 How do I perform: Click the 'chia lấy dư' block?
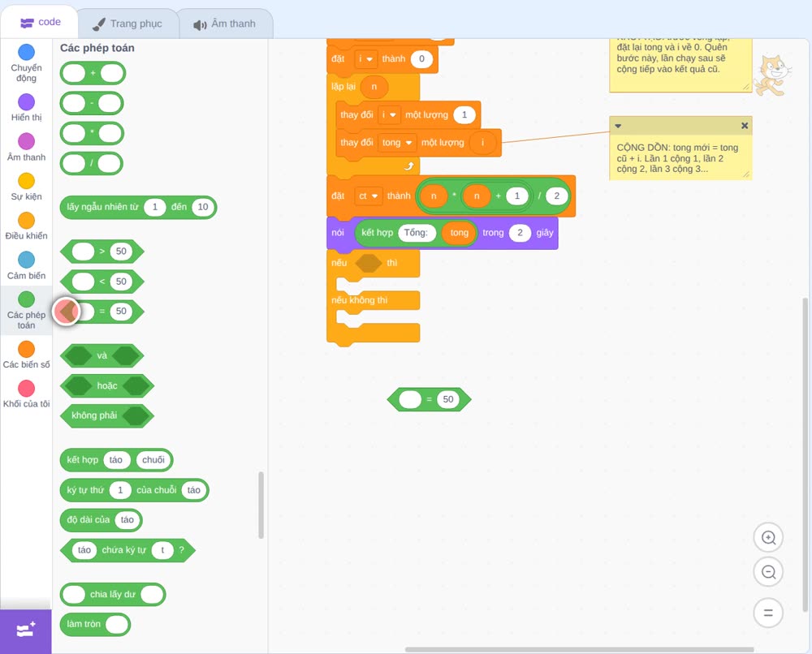click(113, 595)
